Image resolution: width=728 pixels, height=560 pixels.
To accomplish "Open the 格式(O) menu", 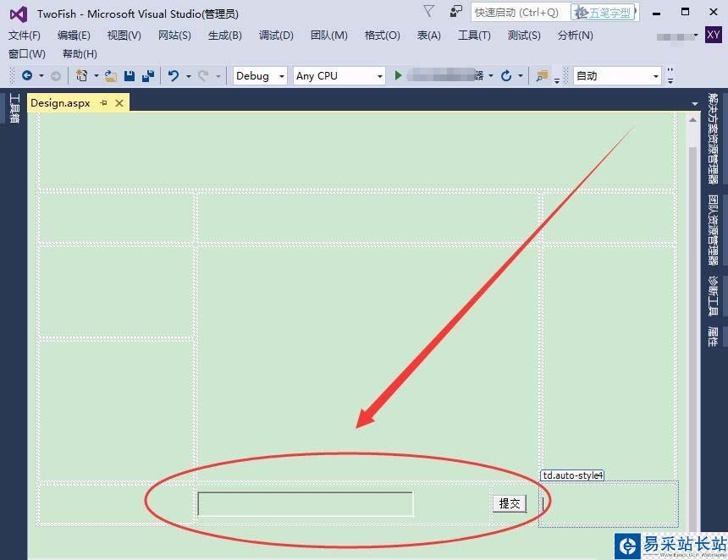I will 382,36.
